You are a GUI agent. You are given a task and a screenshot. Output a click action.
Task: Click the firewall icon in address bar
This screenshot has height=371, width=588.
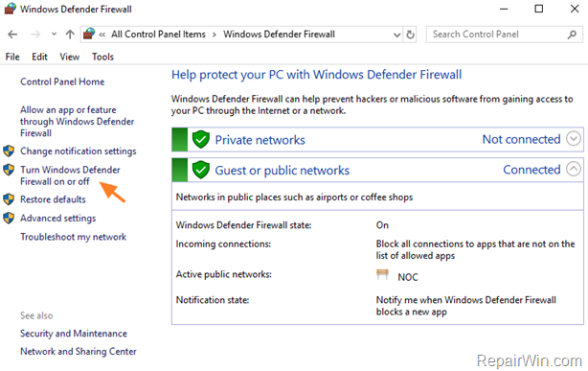point(89,34)
